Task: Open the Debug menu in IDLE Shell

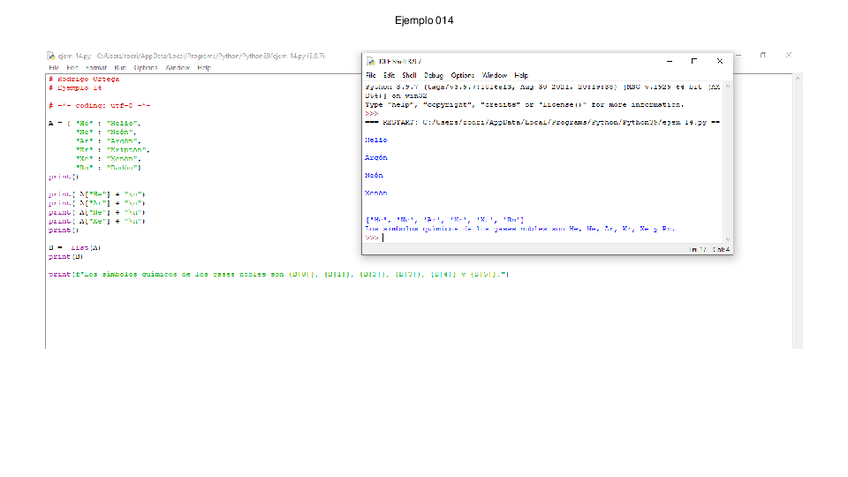Action: click(433, 75)
